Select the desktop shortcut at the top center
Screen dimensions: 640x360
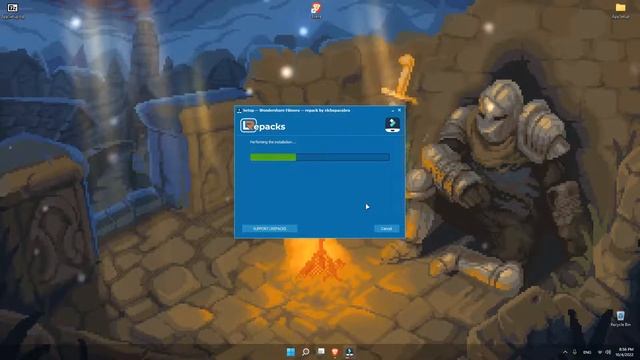pyautogui.click(x=316, y=10)
